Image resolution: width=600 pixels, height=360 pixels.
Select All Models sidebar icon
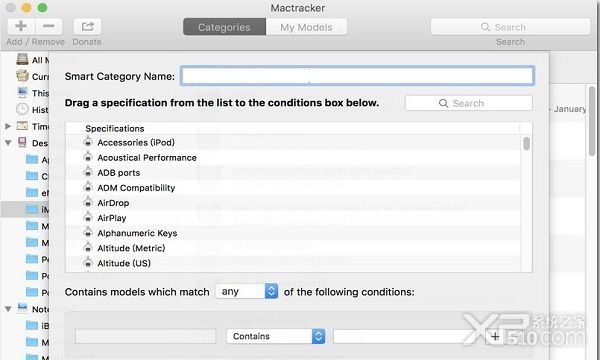coord(23,60)
